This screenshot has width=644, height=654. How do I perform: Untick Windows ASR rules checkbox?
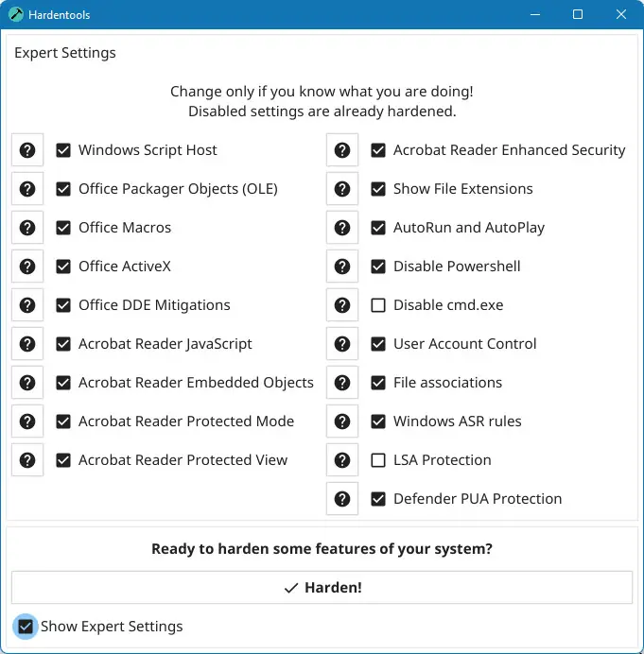click(378, 422)
